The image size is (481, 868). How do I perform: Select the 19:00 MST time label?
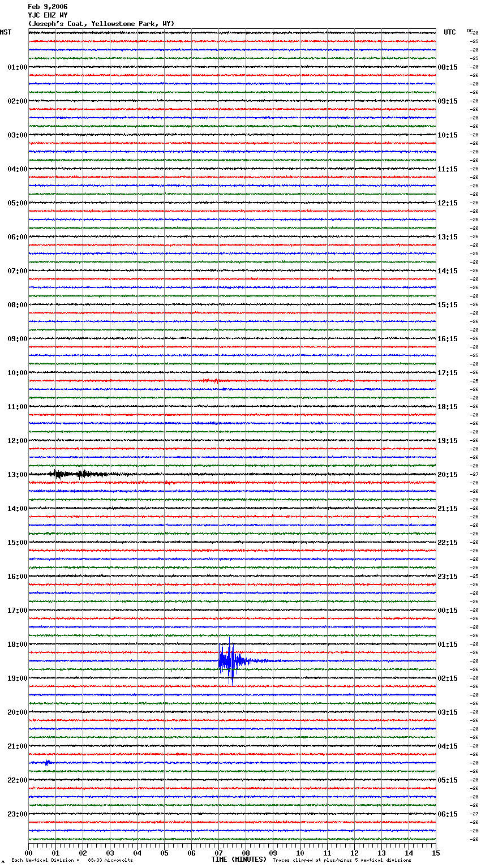point(18,678)
